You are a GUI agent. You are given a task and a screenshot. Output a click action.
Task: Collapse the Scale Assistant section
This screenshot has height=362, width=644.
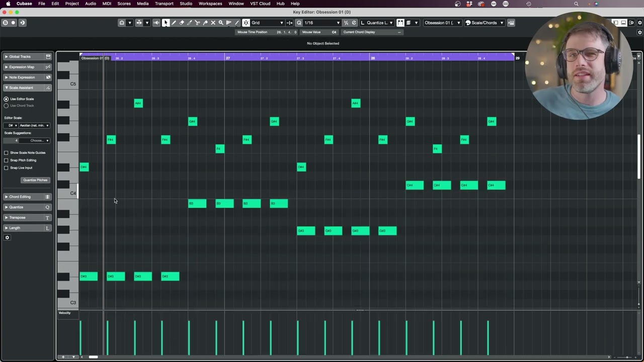coord(27,88)
